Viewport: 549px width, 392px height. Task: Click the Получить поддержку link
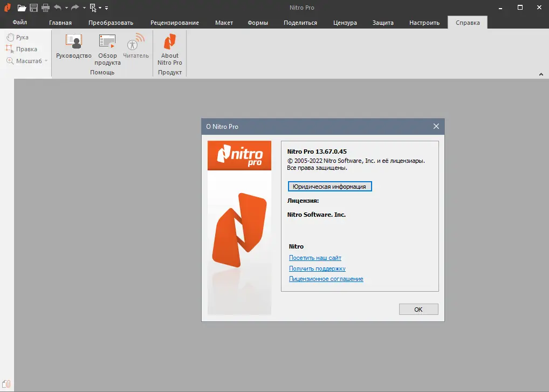click(x=317, y=269)
